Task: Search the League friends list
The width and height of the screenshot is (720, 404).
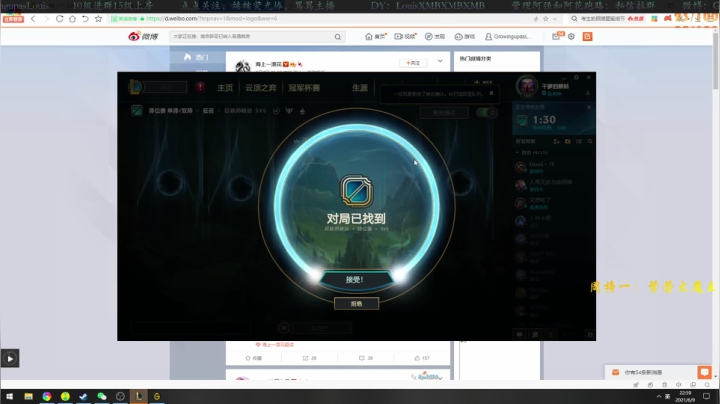Action: pos(590,141)
